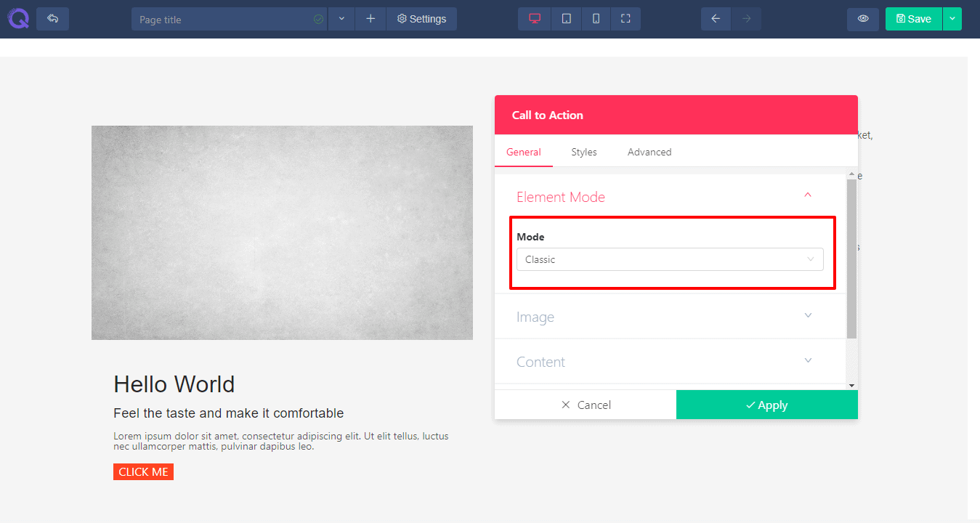Click the plus icon next to page title

tap(370, 19)
